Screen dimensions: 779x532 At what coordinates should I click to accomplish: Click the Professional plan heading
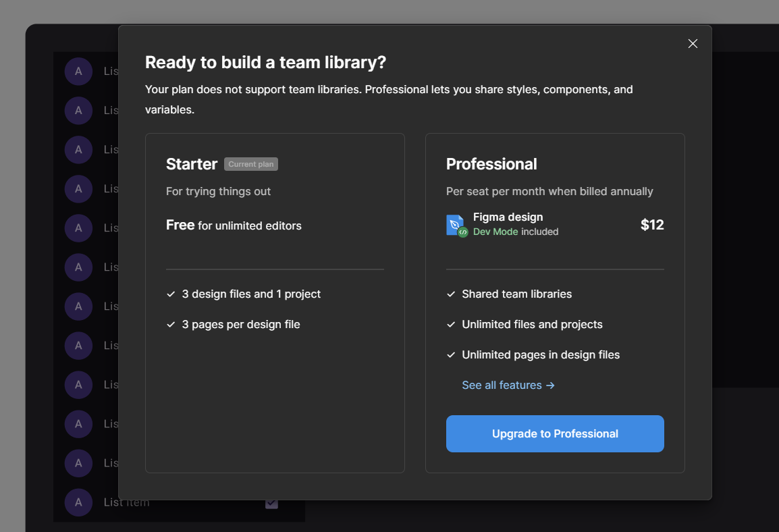point(491,164)
